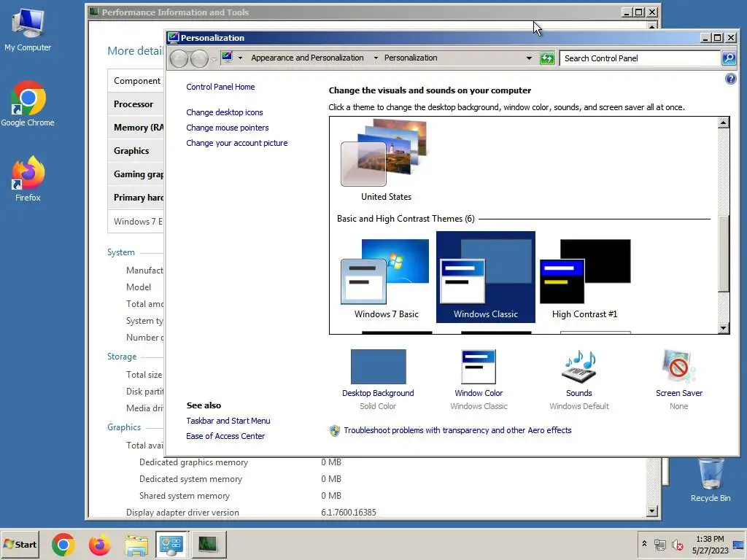Viewport: 747px width, 560px height.
Task: Click the muted volume tray icon
Action: coord(677,544)
